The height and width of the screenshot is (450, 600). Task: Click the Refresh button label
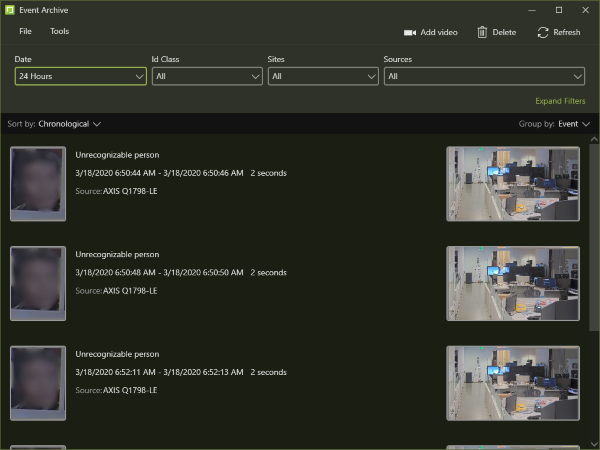point(567,33)
